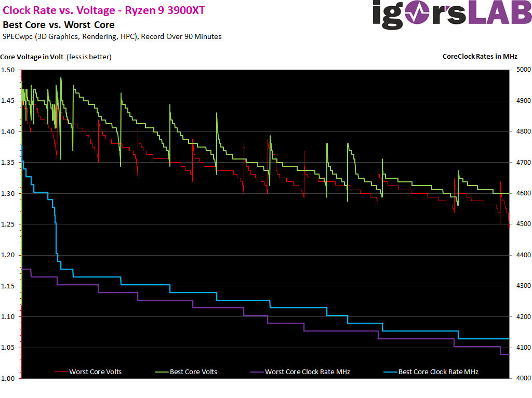
Task: Click the 1.35 voltage axis label
Action: coord(8,163)
